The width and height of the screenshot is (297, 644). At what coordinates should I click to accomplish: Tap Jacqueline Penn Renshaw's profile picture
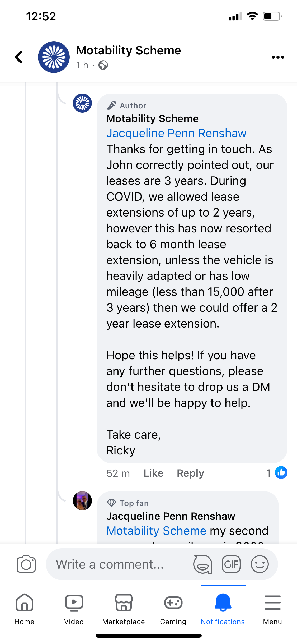tap(82, 501)
